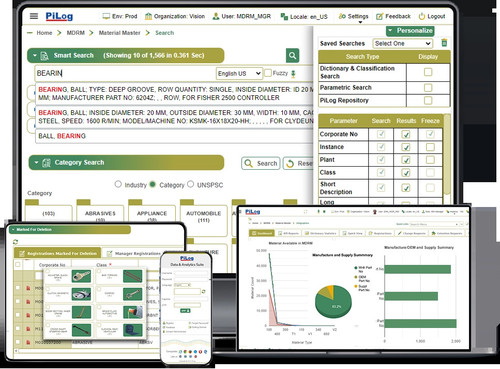Check Display for Dictionary & Classification Search
This screenshot has width=500, height=369.
[428, 72]
